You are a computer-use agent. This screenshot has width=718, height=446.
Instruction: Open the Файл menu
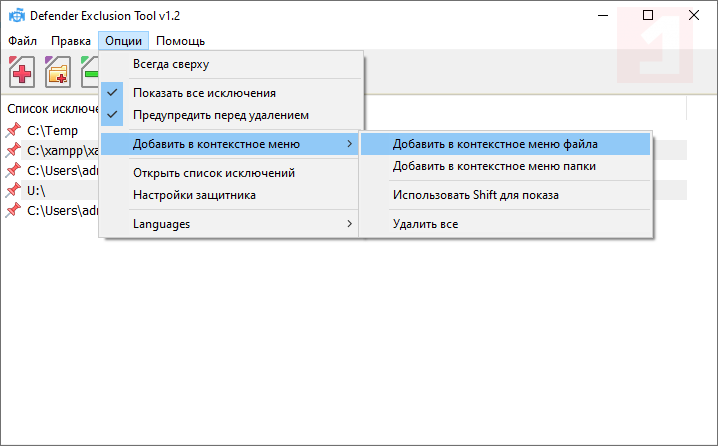coord(23,41)
